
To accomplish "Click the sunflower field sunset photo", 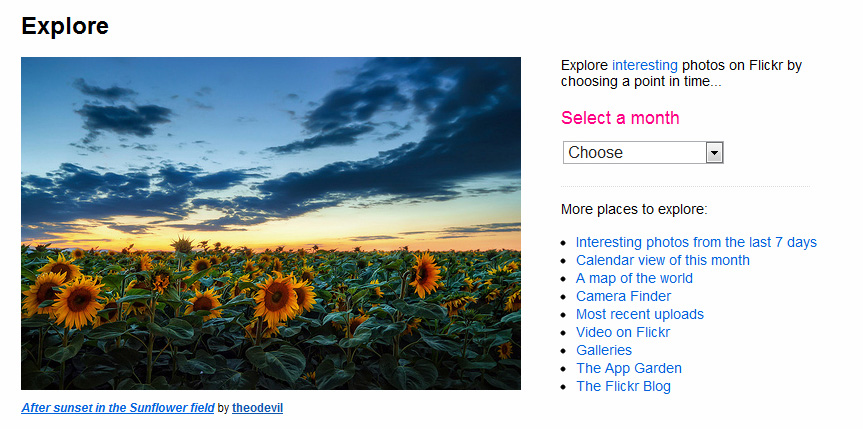I will coord(271,224).
